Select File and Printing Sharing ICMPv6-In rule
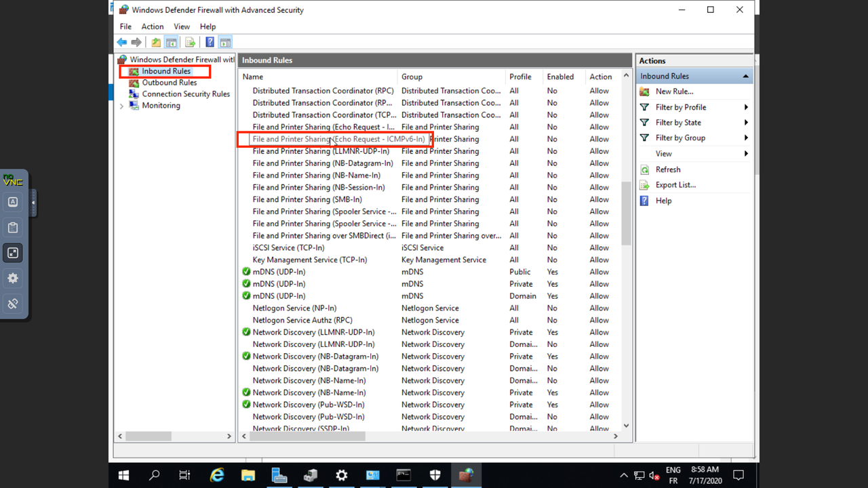 point(338,139)
